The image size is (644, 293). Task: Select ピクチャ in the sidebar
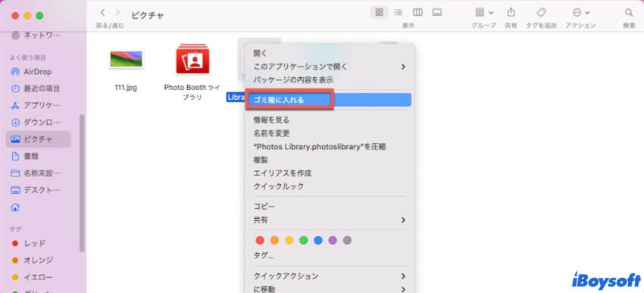(38, 139)
